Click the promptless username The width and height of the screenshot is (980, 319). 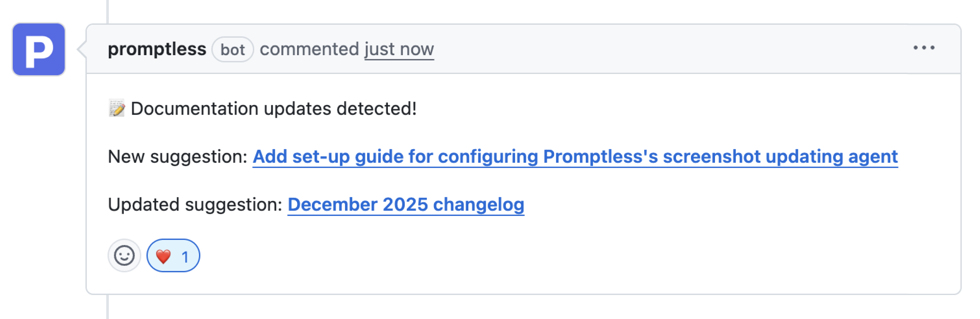tap(158, 48)
